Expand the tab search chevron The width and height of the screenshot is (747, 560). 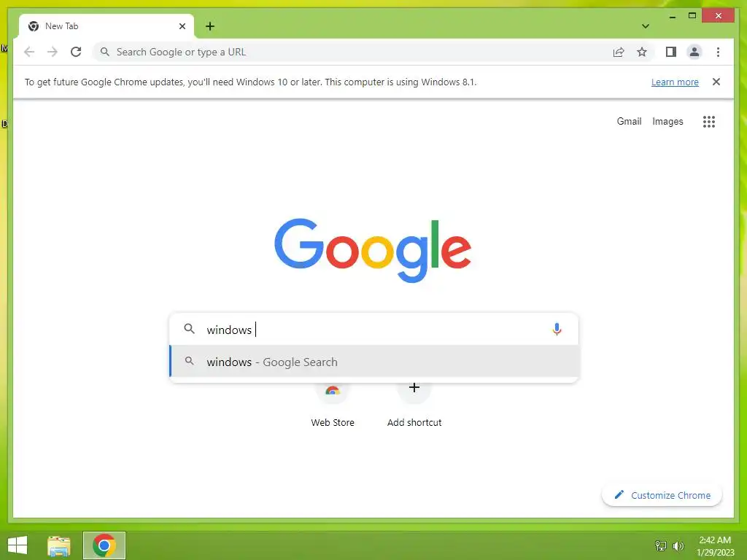tap(646, 26)
